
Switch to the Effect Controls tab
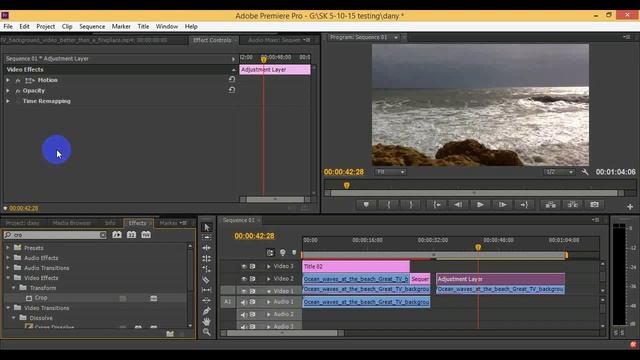pyautogui.click(x=212, y=40)
